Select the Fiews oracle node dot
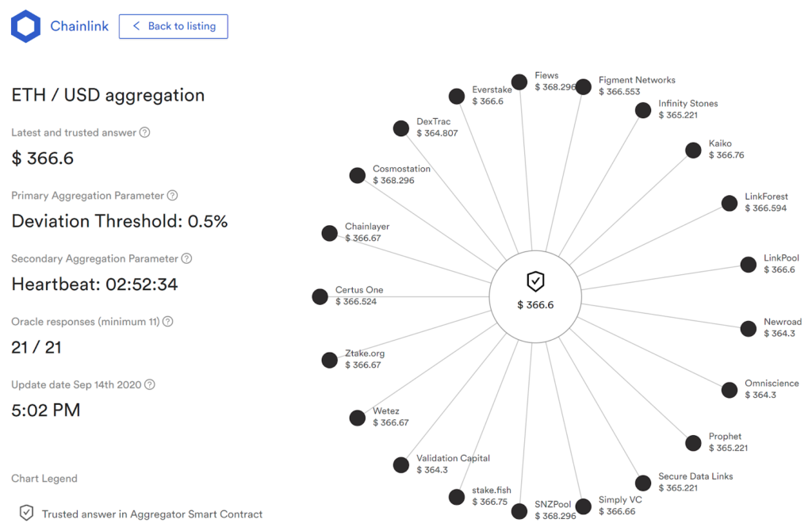Image resolution: width=812 pixels, height=527 pixels. (x=519, y=82)
